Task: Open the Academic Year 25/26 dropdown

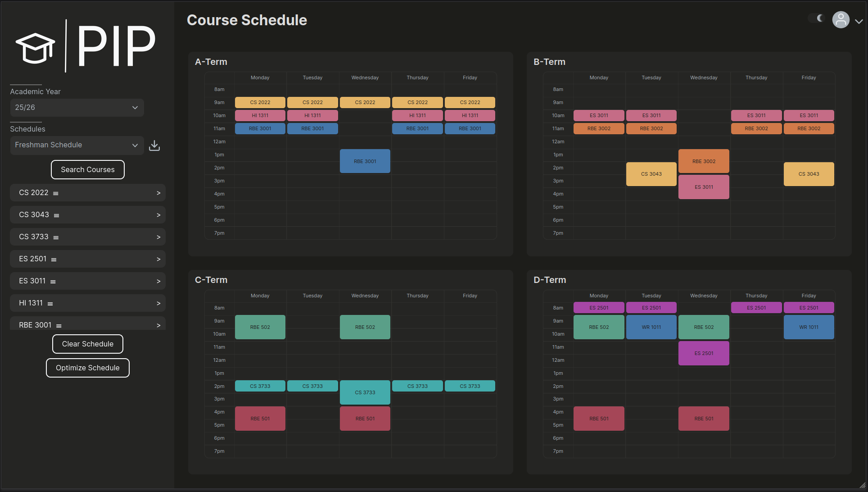Action: [x=77, y=108]
